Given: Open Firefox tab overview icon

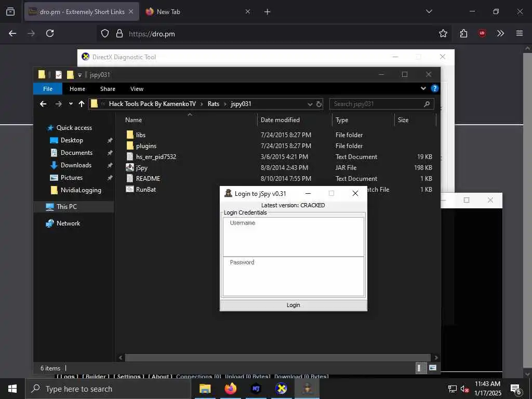Looking at the screenshot, I should coord(10,11).
